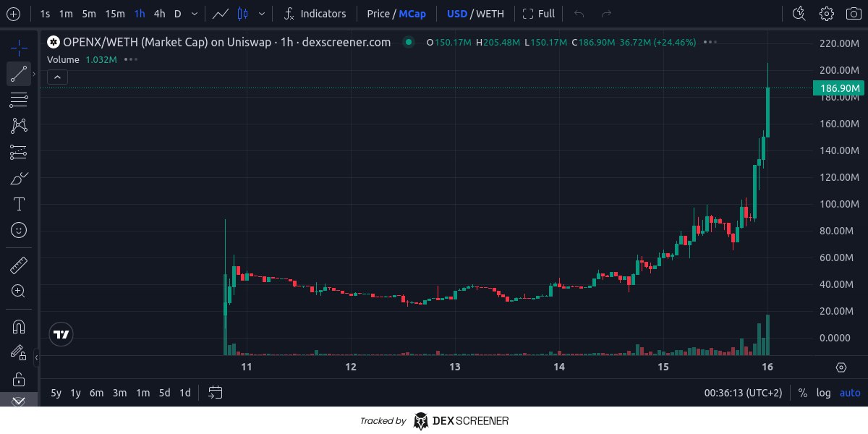Viewport: 868px width, 434px height.
Task: Select the text annotation tool
Action: click(x=19, y=204)
